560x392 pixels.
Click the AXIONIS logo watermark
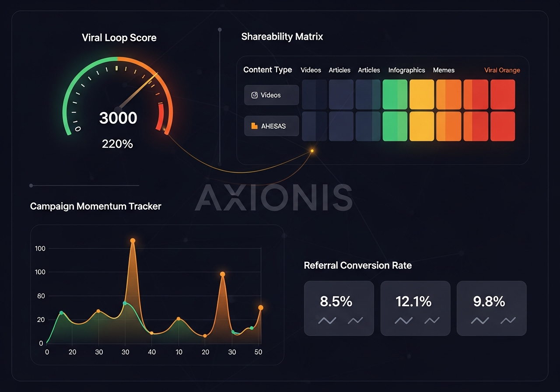click(273, 197)
